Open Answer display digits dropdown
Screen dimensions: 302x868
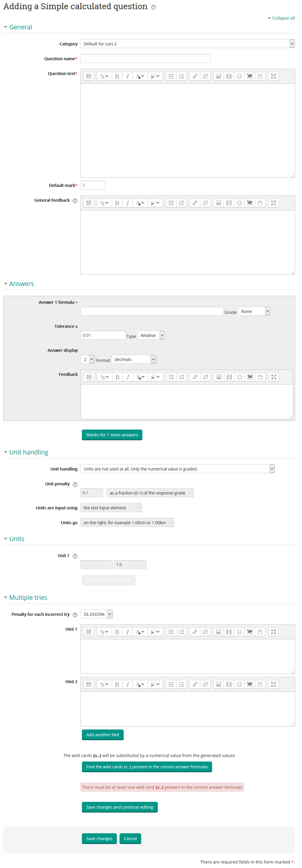click(87, 359)
